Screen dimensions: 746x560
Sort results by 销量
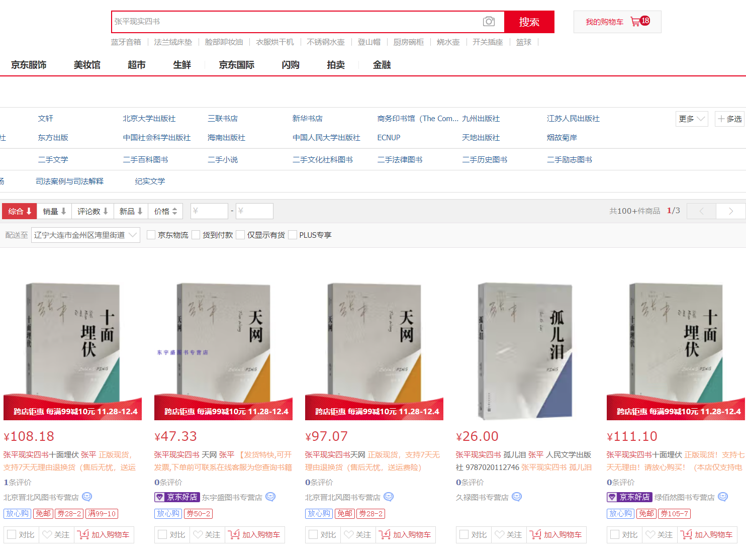54,211
